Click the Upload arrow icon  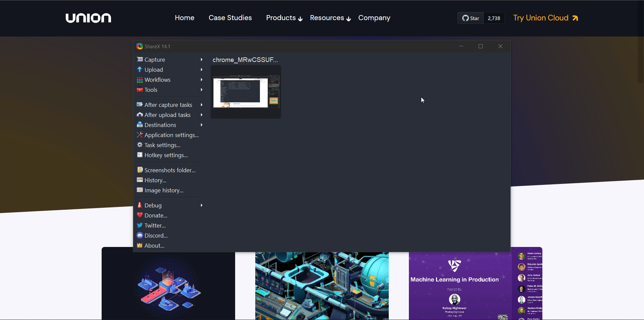point(140,69)
